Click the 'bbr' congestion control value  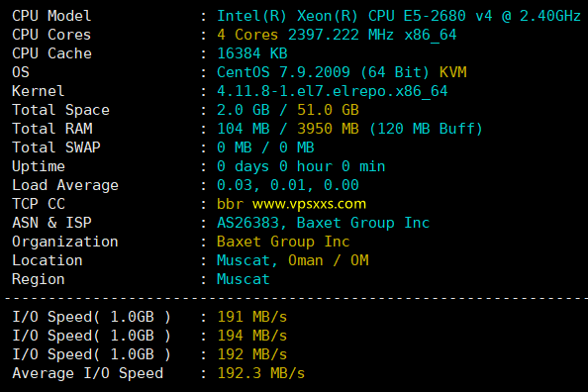point(230,204)
